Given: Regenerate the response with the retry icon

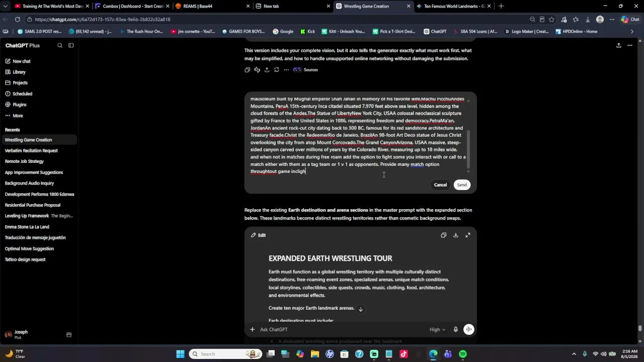Looking at the screenshot, I should 276,70.
